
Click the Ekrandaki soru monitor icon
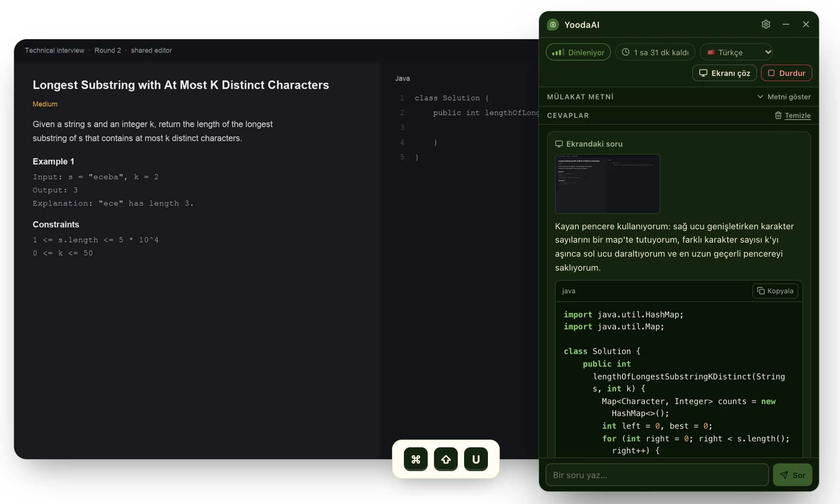pos(559,144)
